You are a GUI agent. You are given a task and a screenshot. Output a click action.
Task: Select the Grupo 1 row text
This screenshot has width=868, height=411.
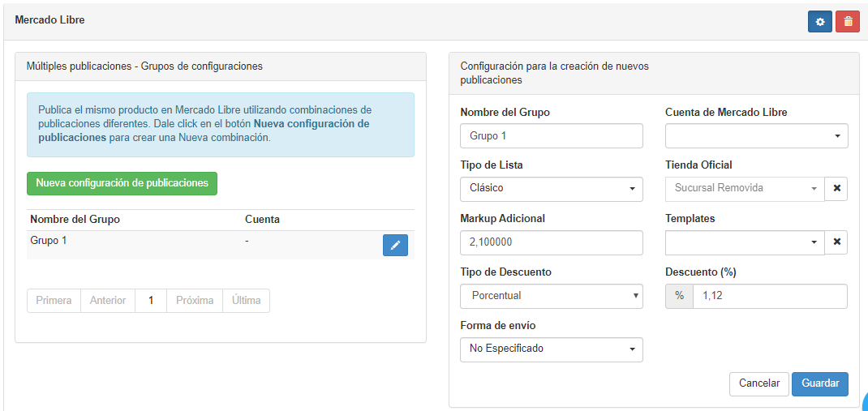49,241
